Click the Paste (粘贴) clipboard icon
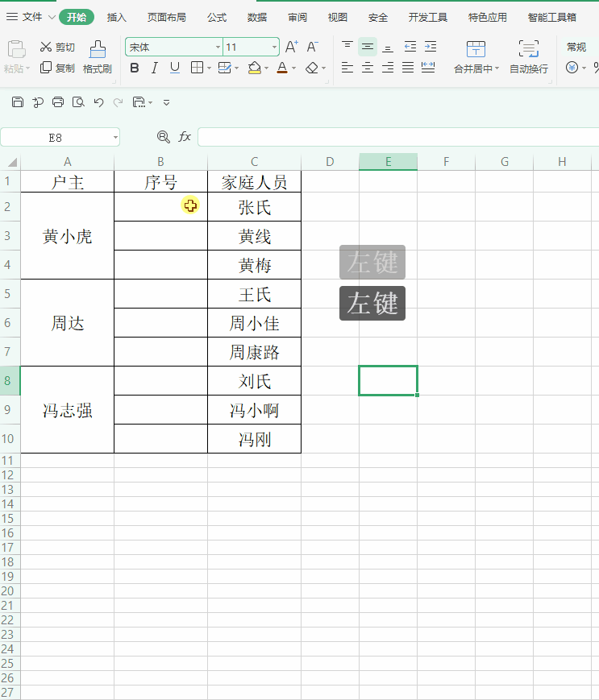The height and width of the screenshot is (700, 599). (17, 49)
